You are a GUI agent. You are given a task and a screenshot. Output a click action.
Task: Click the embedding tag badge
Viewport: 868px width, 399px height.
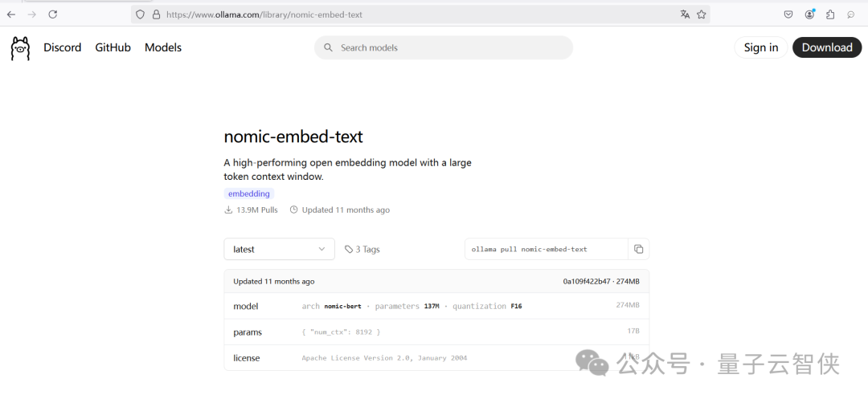click(249, 194)
